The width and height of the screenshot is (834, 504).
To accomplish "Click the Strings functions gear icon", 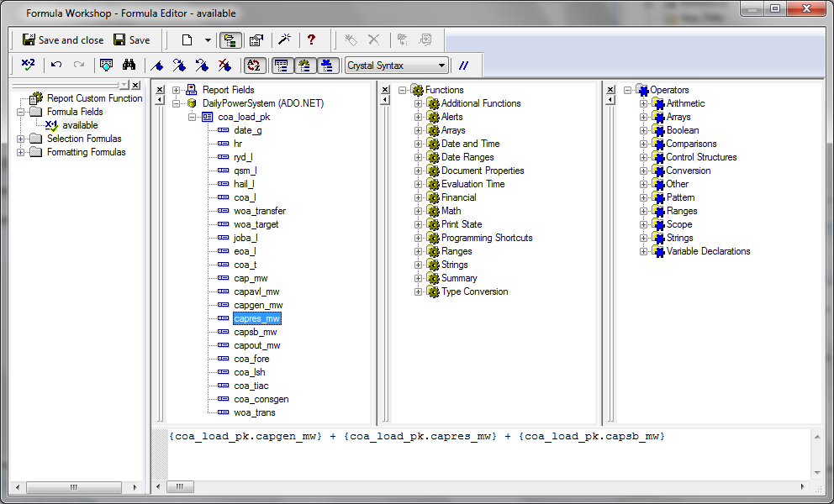I will pos(434,265).
